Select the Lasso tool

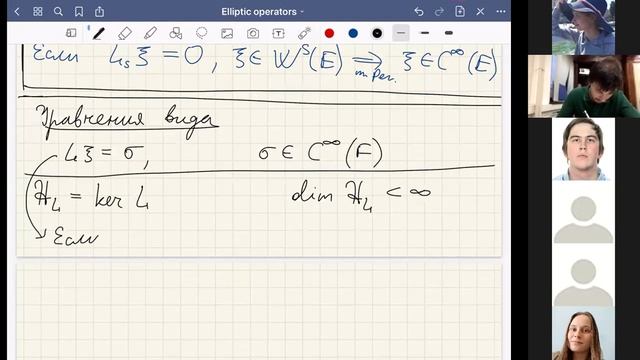201,33
